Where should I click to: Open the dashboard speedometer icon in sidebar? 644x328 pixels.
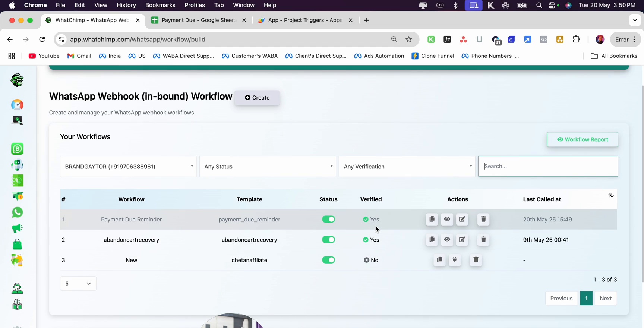17,105
